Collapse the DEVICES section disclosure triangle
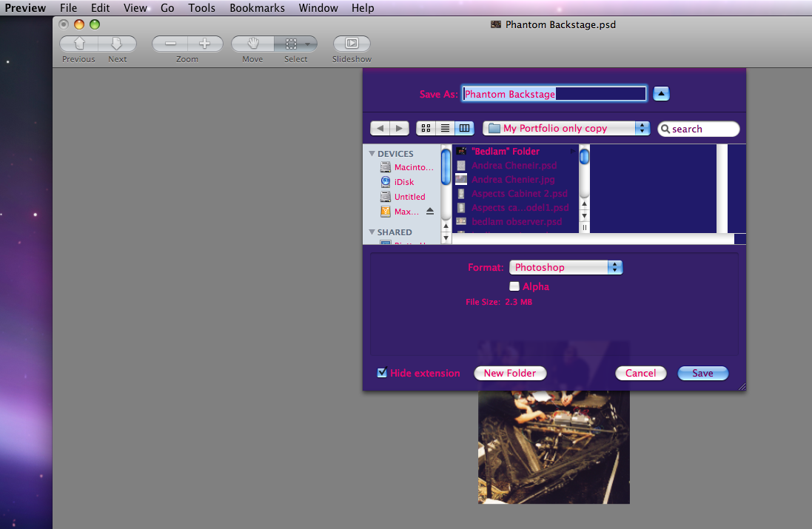The height and width of the screenshot is (529, 812). coord(372,153)
